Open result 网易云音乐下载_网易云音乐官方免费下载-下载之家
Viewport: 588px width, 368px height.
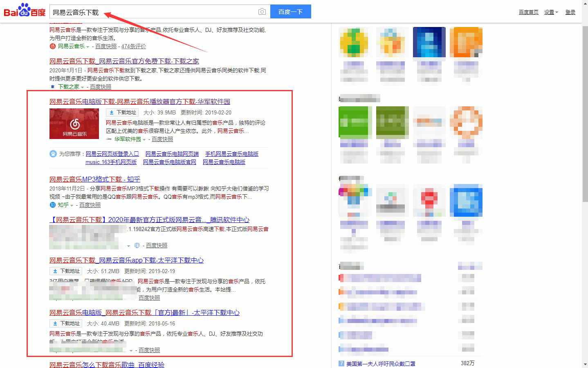click(x=124, y=61)
